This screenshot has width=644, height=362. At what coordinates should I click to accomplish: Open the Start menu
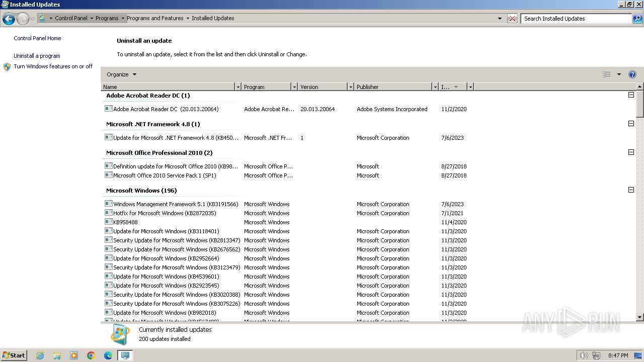click(x=14, y=355)
